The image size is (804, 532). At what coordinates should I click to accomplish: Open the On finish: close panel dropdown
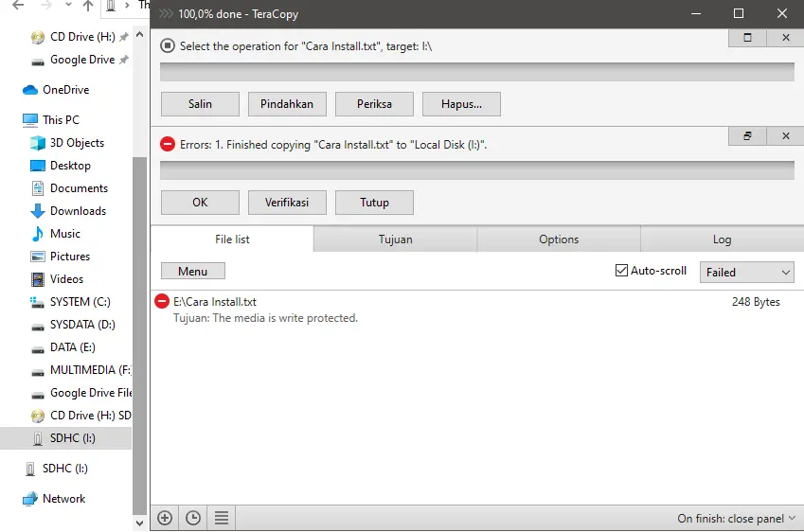[x=737, y=519]
